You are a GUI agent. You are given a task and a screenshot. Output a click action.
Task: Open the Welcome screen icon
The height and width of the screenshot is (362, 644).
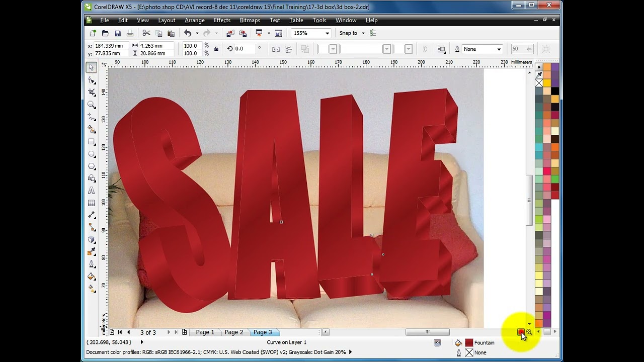pyautogui.click(x=278, y=33)
